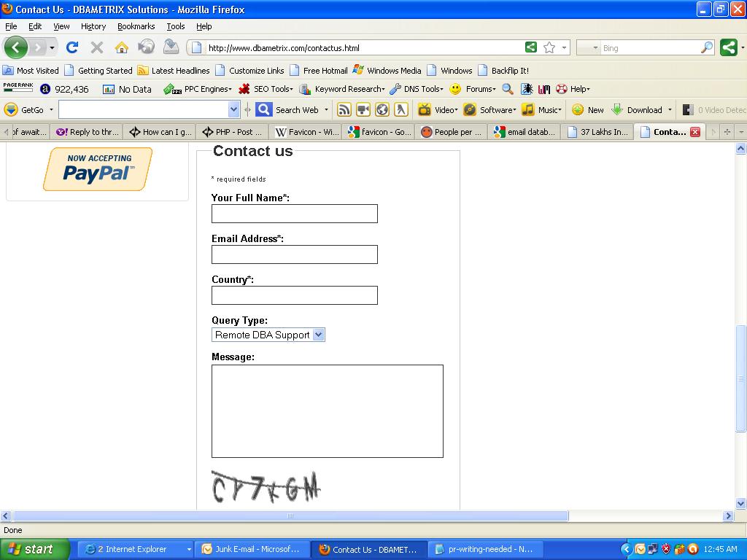Open the SEO Tools dropdown

(266, 89)
